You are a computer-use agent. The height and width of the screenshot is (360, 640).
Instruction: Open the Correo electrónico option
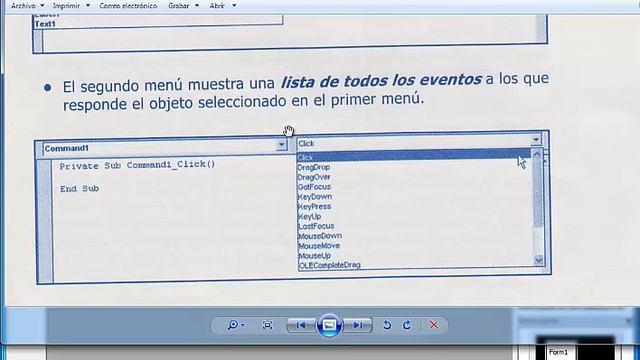click(x=128, y=6)
